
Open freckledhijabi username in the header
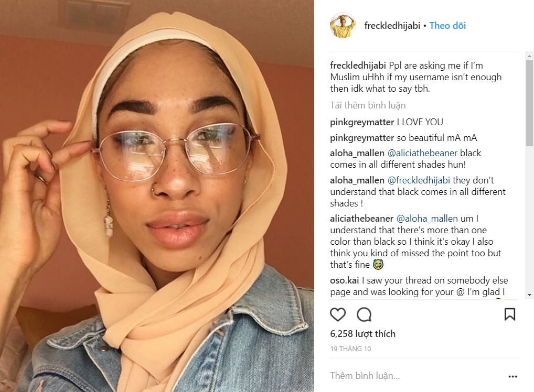pyautogui.click(x=392, y=26)
